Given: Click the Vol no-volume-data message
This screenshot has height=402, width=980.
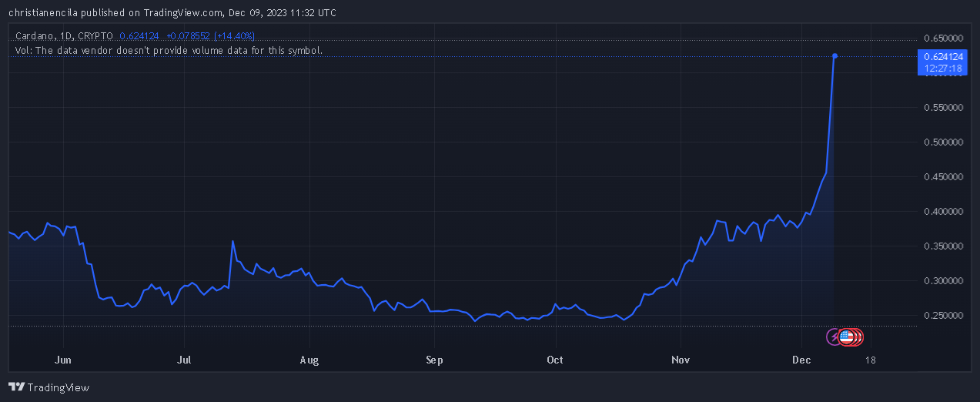Looking at the screenshot, I should pyautogui.click(x=169, y=51).
